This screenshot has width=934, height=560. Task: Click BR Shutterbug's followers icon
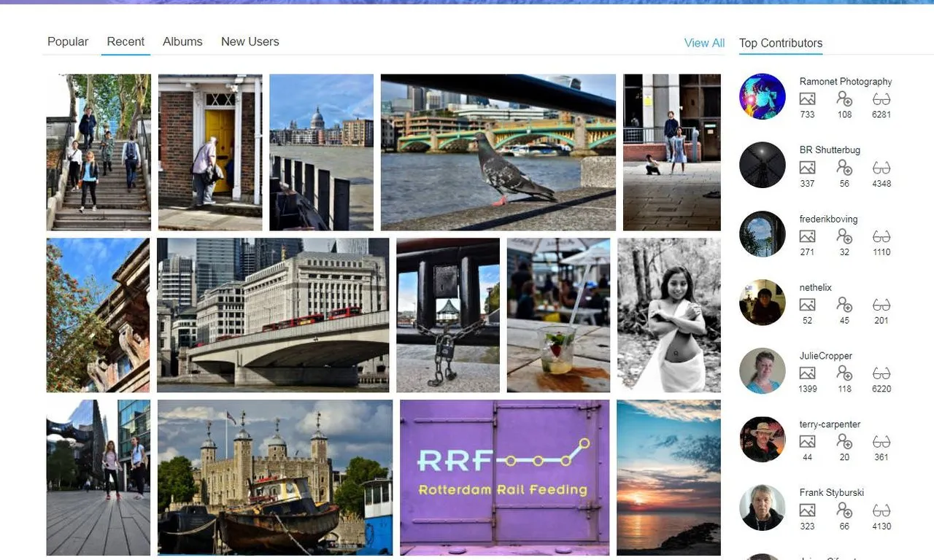(x=844, y=168)
